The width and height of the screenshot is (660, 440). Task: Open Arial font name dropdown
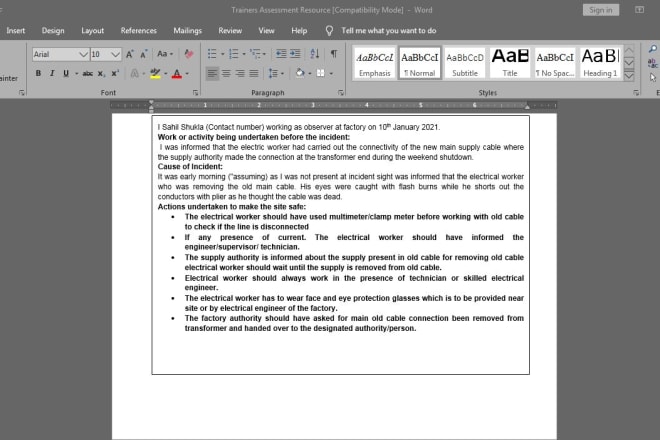pos(83,54)
